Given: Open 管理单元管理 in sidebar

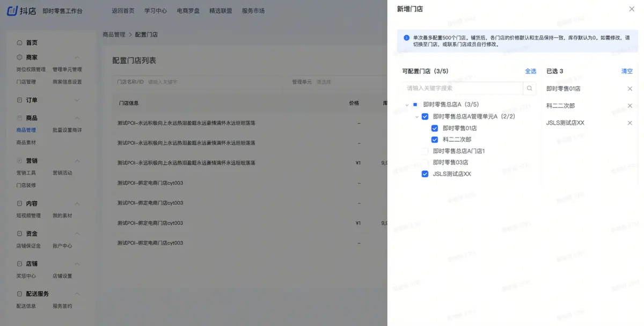Looking at the screenshot, I should point(67,69).
